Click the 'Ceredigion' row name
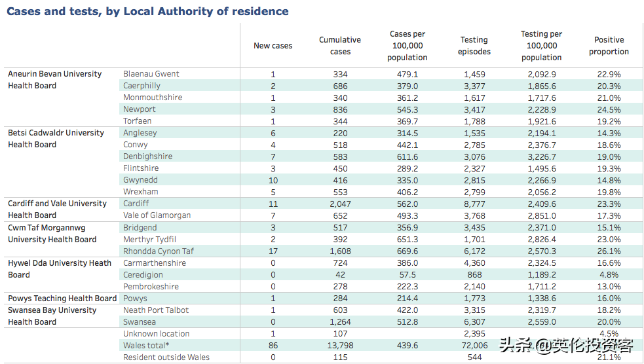This screenshot has height=364, width=644. (x=143, y=275)
